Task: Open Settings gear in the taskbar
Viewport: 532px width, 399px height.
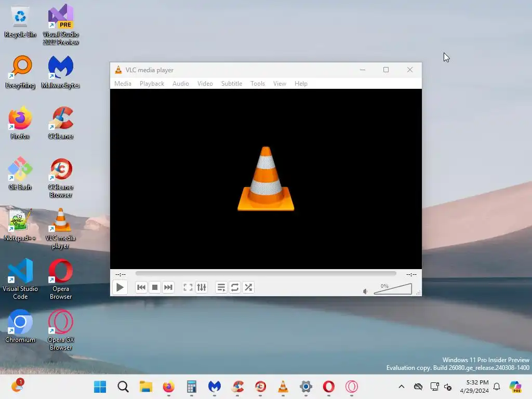Action: (306, 387)
